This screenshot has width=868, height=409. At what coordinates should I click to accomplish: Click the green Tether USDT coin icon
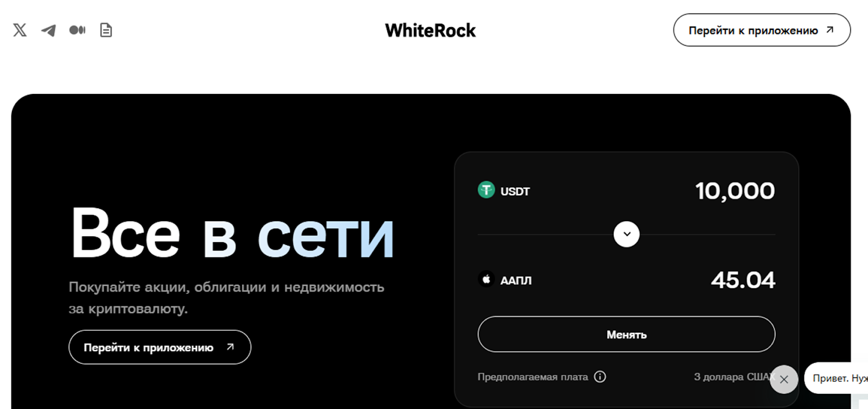[x=486, y=190]
